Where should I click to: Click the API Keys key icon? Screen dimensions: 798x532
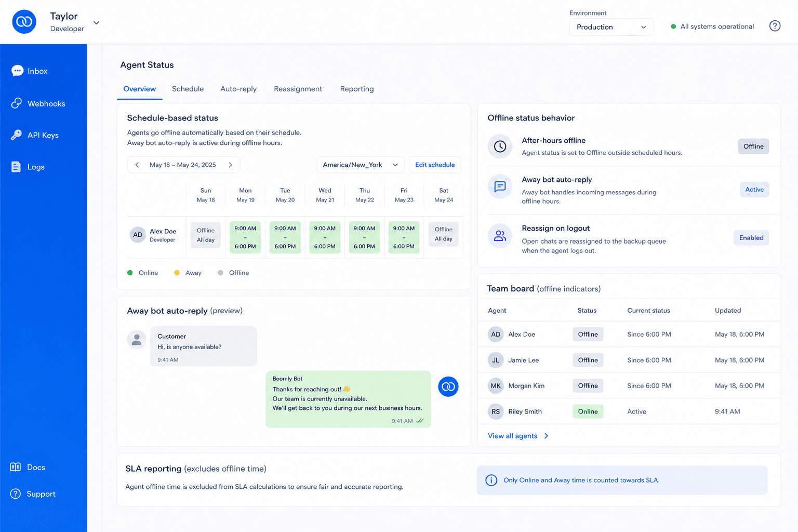(17, 135)
